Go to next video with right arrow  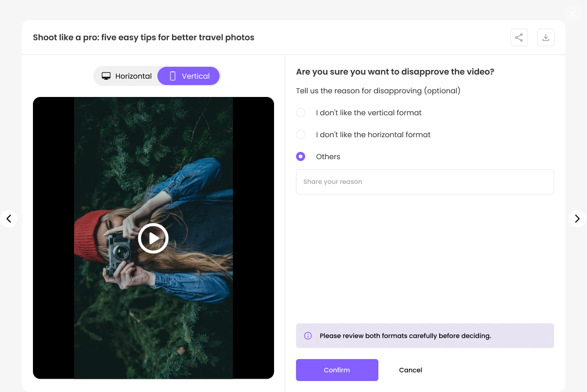(577, 219)
